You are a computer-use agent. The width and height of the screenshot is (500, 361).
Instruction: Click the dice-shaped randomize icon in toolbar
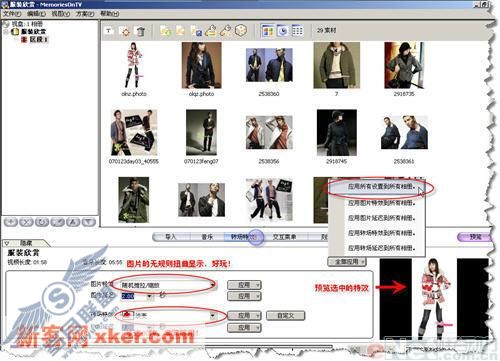coord(241,31)
